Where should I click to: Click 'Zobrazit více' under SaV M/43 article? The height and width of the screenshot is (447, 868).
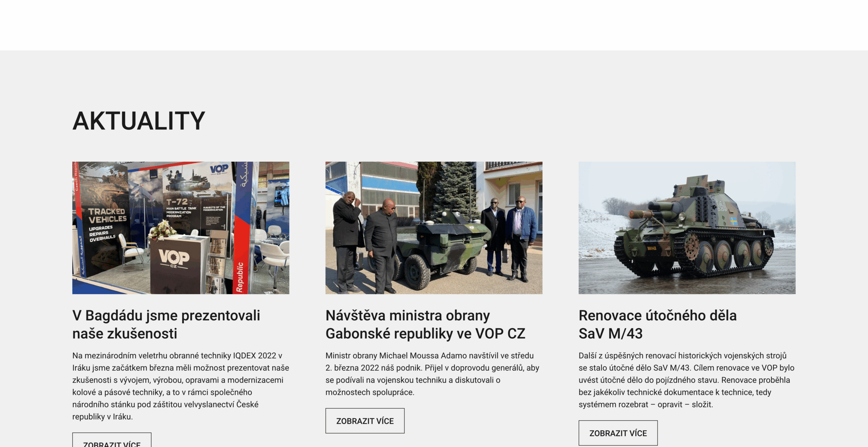pos(618,433)
